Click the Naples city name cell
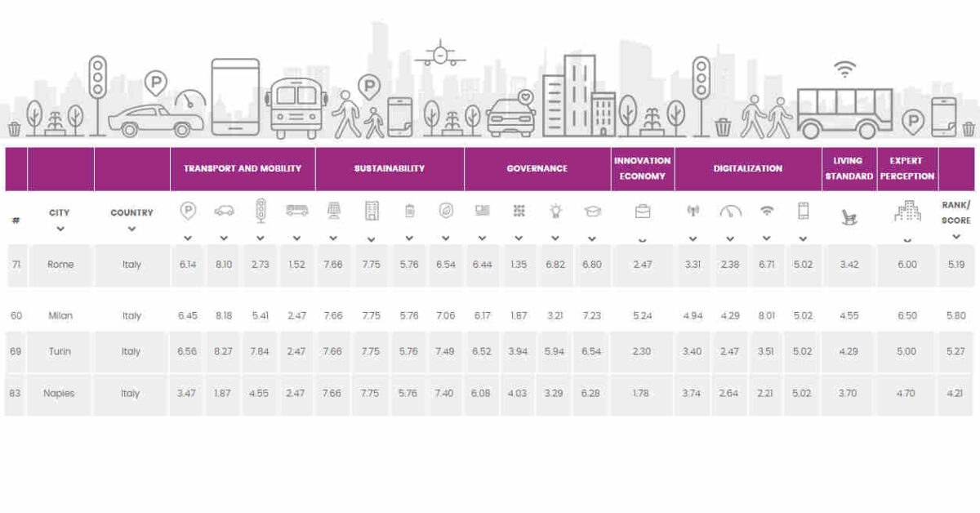 click(60, 394)
